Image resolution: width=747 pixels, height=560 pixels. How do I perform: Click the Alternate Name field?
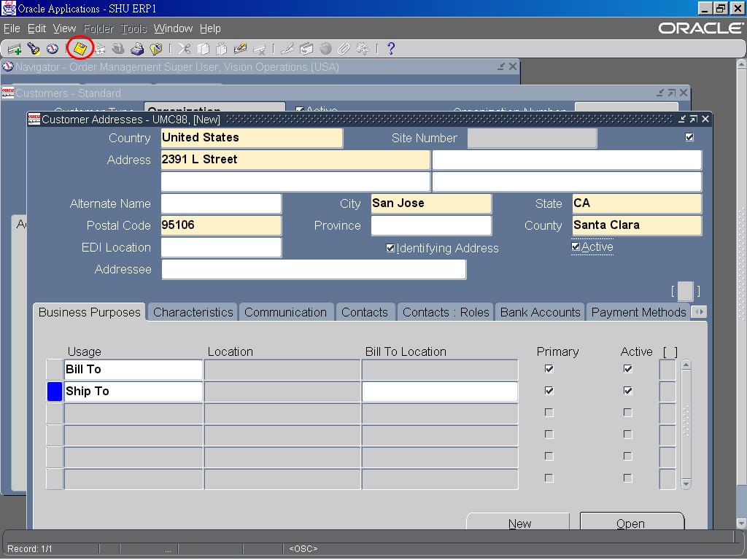221,203
